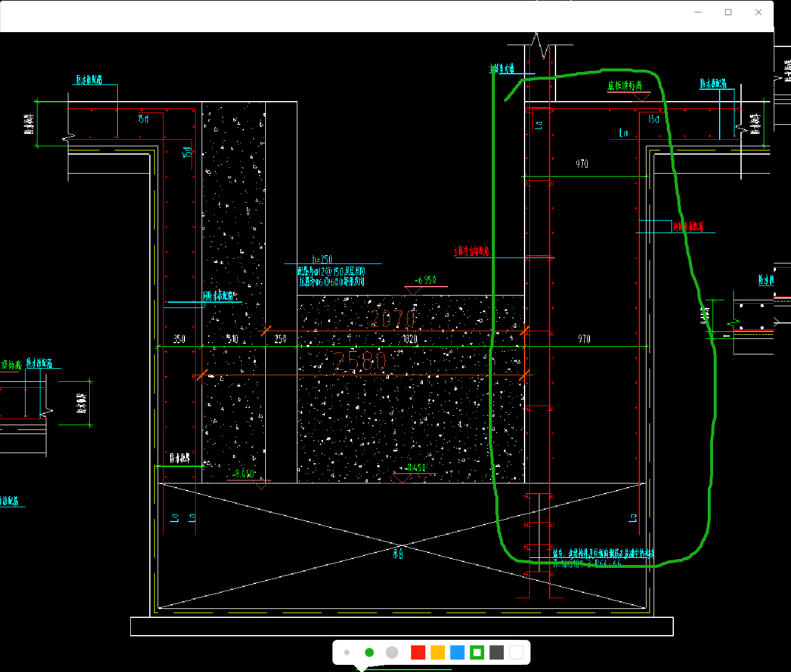Image resolution: width=791 pixels, height=672 pixels.
Task: Pick the blue annotation color
Action: (x=457, y=652)
